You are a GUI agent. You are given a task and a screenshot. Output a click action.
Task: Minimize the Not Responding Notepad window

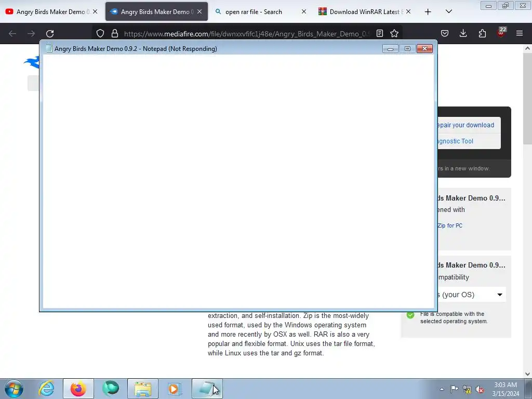pos(390,49)
